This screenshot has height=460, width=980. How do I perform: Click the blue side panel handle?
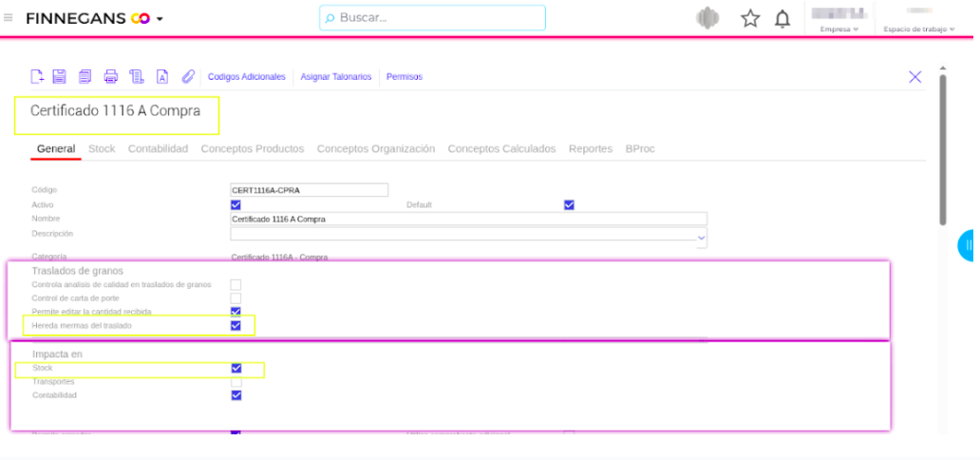pos(968,244)
